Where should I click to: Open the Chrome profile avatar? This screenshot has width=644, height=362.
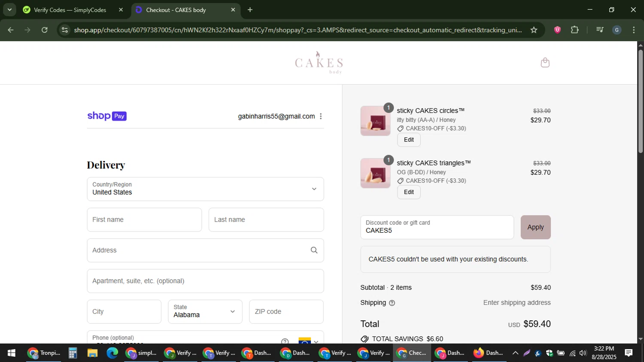(x=617, y=30)
